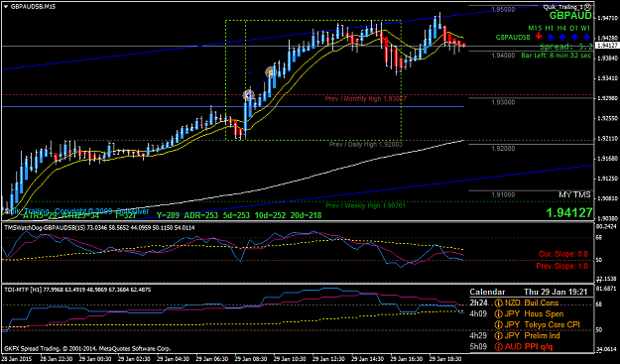Click the M15 timeframe label

pos(535,28)
